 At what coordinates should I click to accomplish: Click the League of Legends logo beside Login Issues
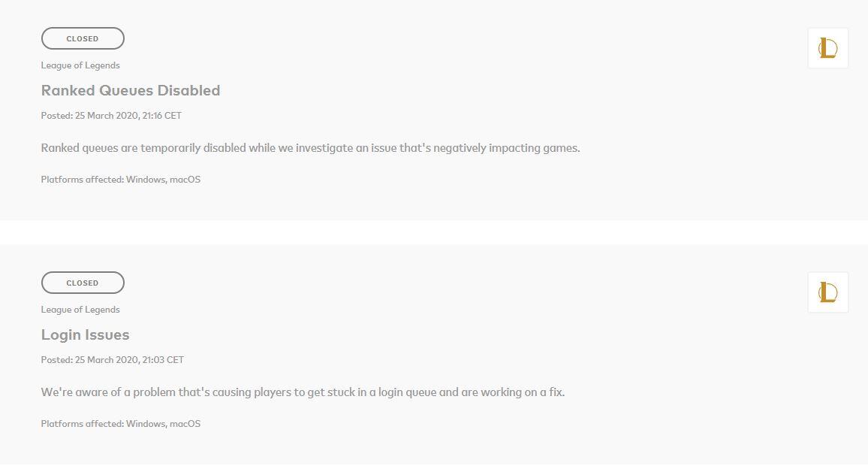pyautogui.click(x=827, y=292)
